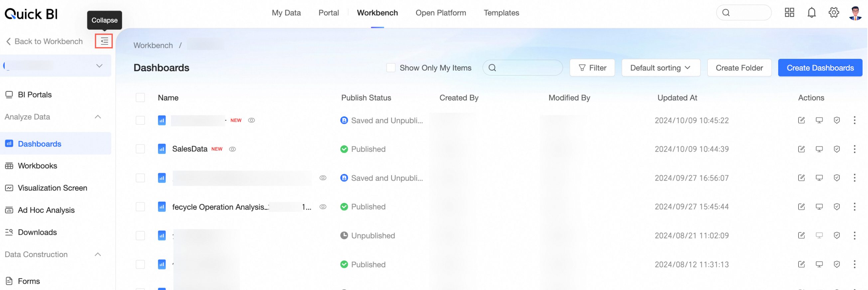Viewport: 868px width, 290px height.
Task: Check the Unpublished dashboard row
Action: click(140, 235)
